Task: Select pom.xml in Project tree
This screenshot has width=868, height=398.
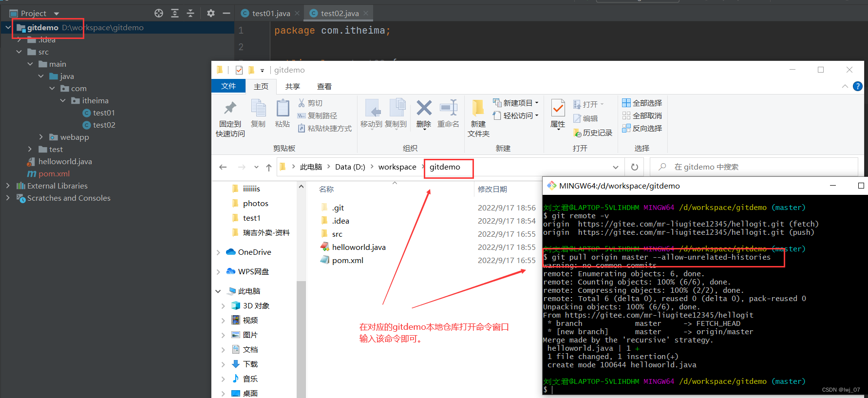Action: 49,173
